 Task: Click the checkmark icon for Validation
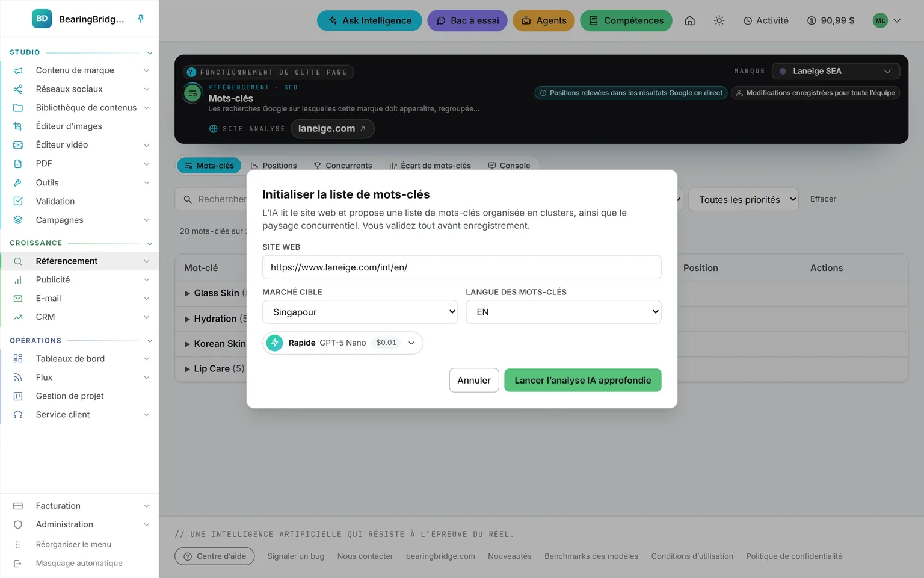point(18,201)
